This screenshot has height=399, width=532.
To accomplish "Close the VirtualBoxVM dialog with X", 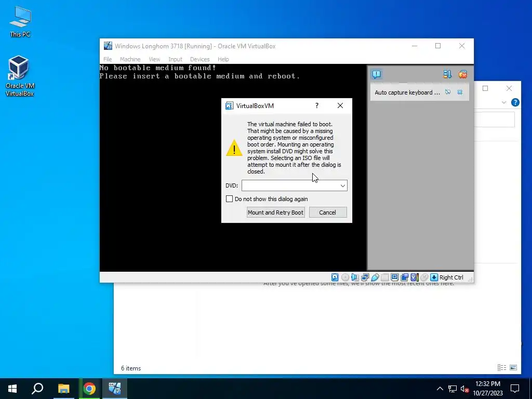I will 340,105.
